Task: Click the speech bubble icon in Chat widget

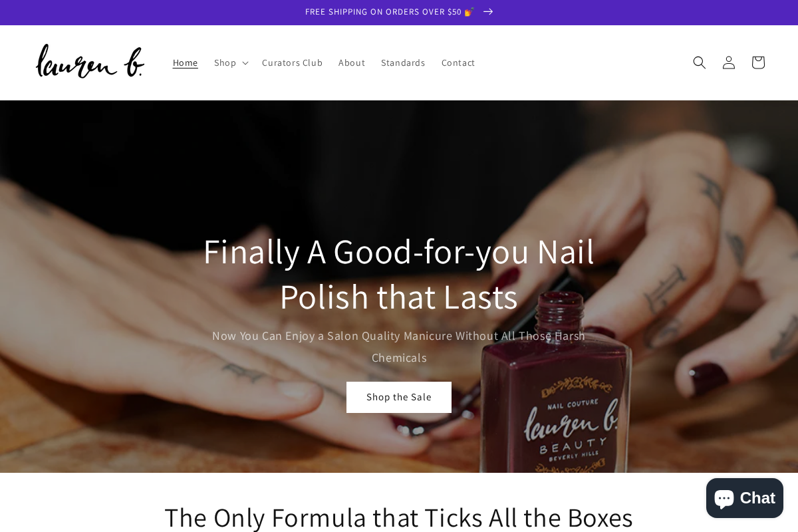Action: point(724,498)
